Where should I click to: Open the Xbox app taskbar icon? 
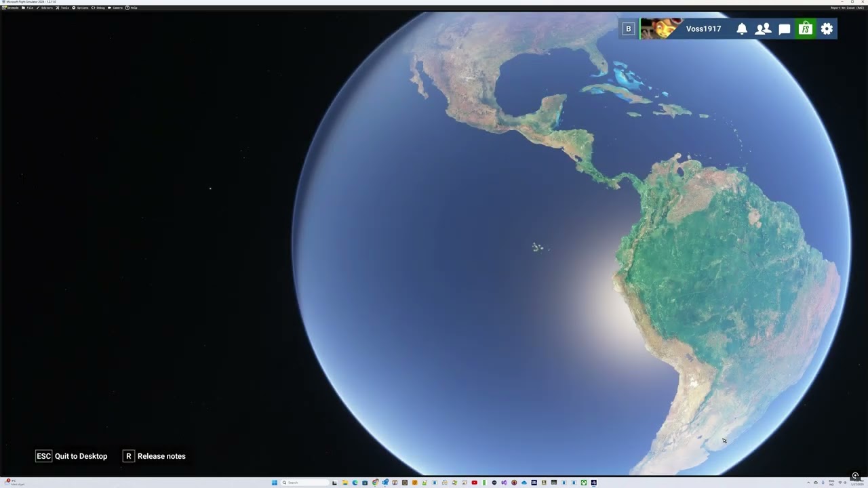583,483
